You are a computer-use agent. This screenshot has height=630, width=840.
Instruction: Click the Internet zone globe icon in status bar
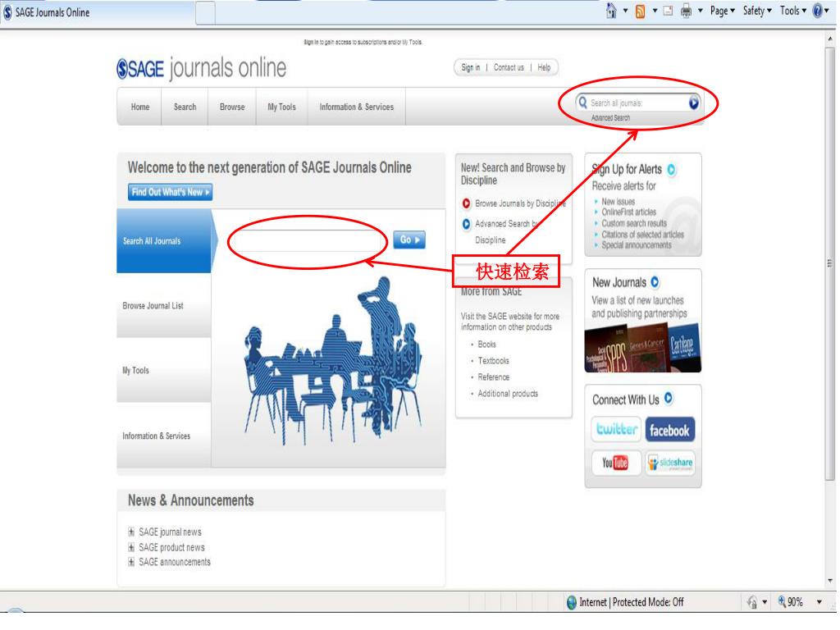coord(572,603)
